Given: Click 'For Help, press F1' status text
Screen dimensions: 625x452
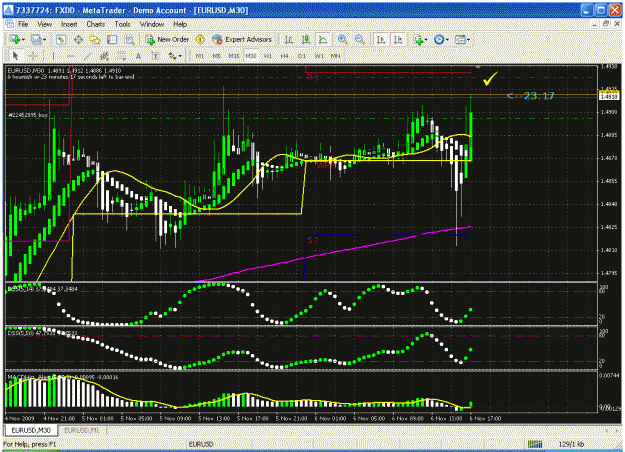Looking at the screenshot, I should 30,444.
